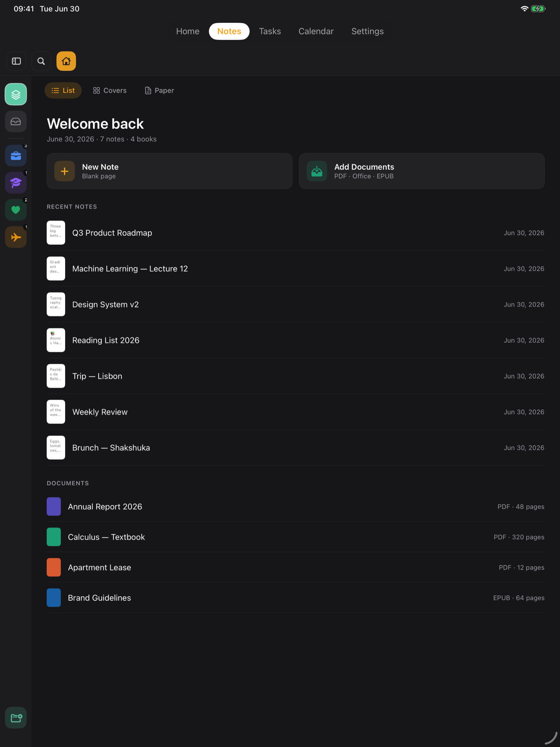
Task: Click the Welcome back heading
Action: tap(95, 124)
